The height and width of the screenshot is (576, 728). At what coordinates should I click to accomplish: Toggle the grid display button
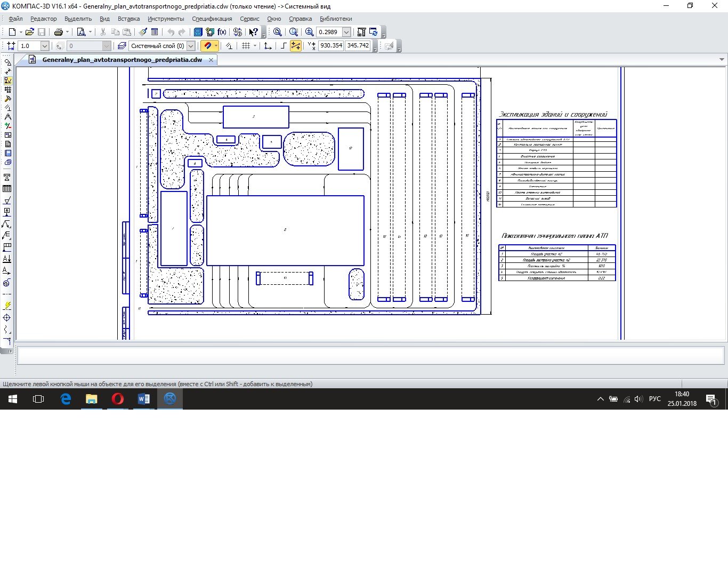[x=246, y=46]
